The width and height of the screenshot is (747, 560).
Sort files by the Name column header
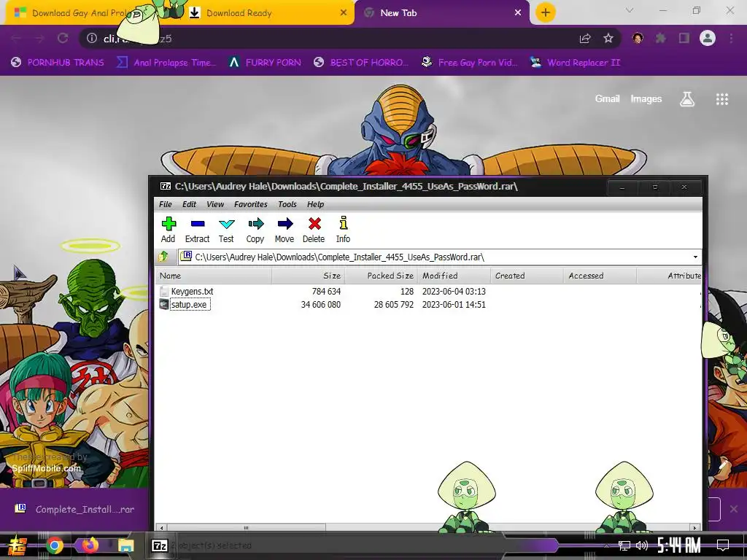tap(214, 276)
